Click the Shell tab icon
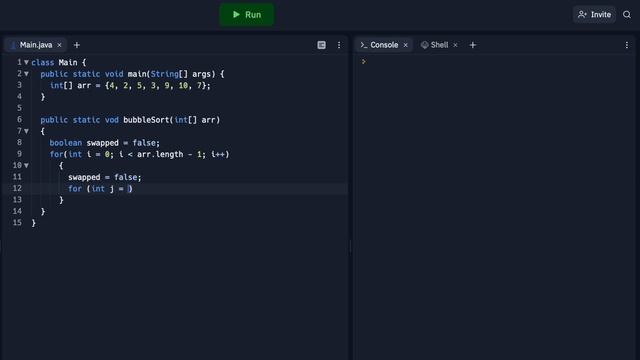This screenshot has height=360, width=640. [x=424, y=45]
